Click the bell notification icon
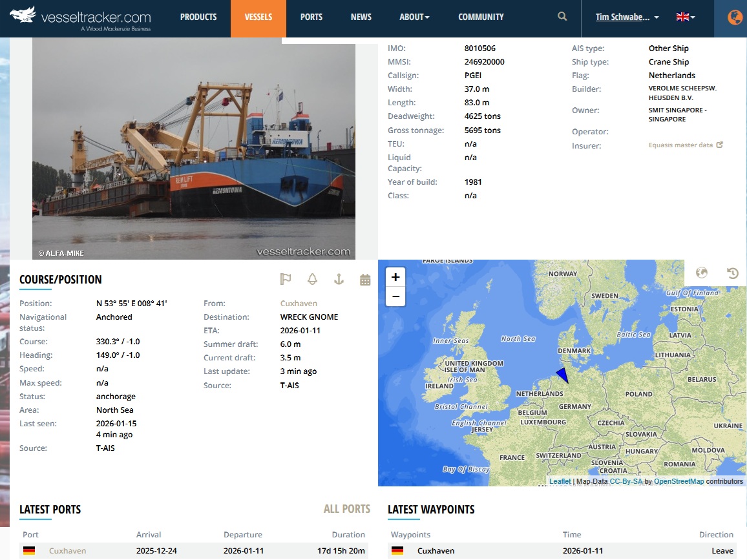Image resolution: width=747 pixels, height=560 pixels. pos(312,279)
